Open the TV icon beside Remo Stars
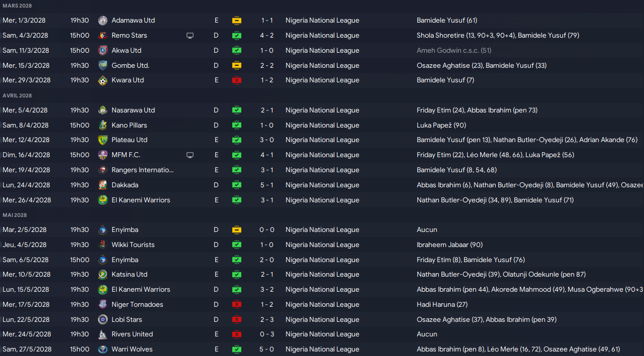 coord(190,36)
